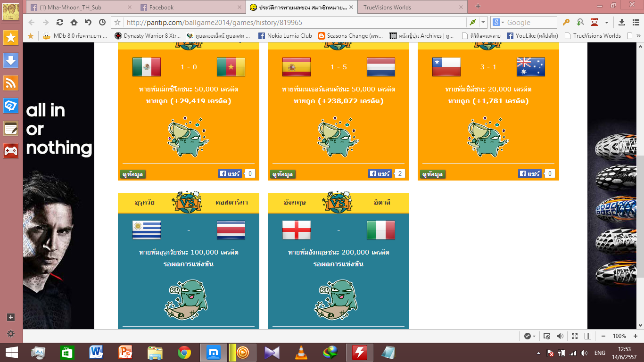Open the download manager arrow in the toolbar
The width and height of the screenshot is (644, 362).
coord(621,22)
